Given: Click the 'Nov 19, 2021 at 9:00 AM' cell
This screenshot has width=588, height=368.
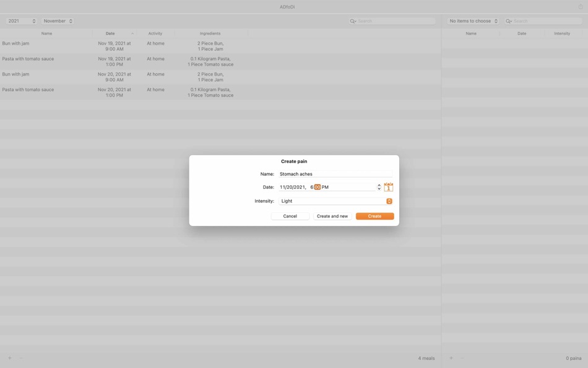Looking at the screenshot, I should pyautogui.click(x=115, y=46).
